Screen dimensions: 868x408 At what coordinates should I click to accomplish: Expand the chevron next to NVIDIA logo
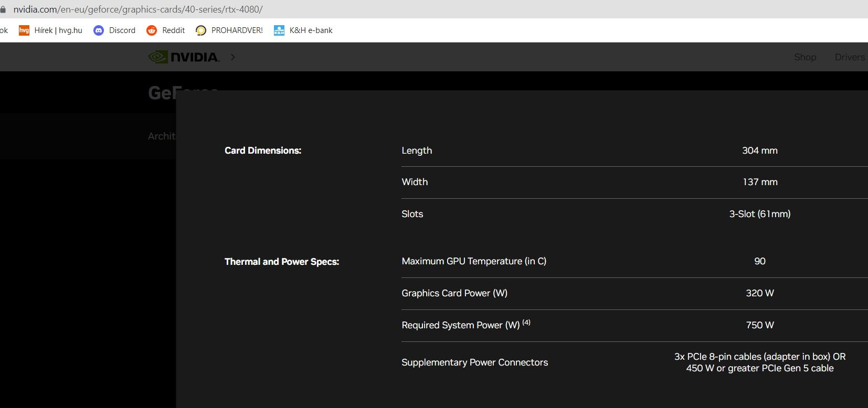click(233, 57)
